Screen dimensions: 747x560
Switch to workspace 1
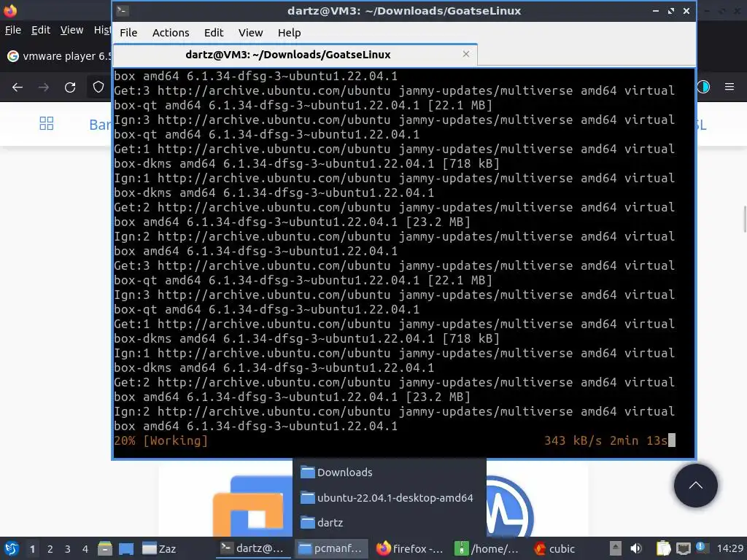click(32, 549)
